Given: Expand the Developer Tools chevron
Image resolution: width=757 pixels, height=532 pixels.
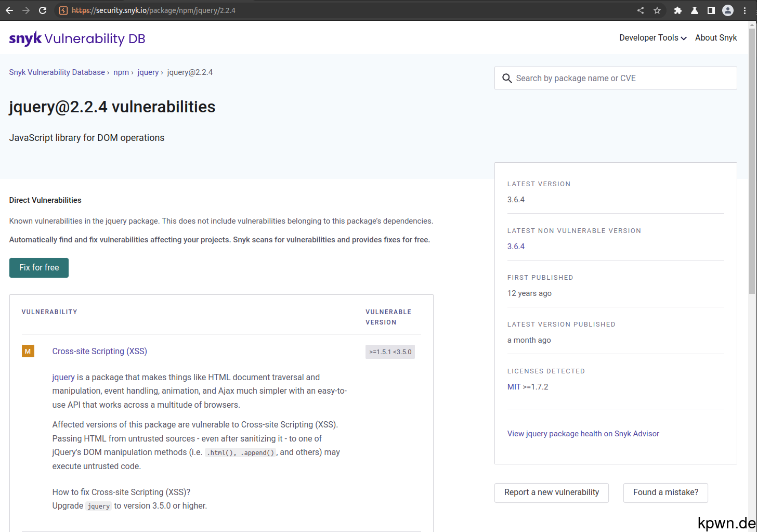Looking at the screenshot, I should tap(684, 37).
